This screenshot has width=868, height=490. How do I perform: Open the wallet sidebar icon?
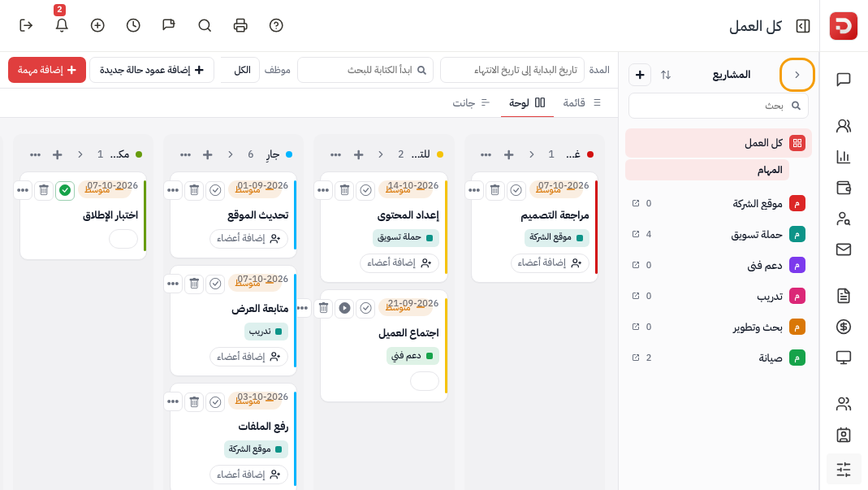tap(843, 188)
